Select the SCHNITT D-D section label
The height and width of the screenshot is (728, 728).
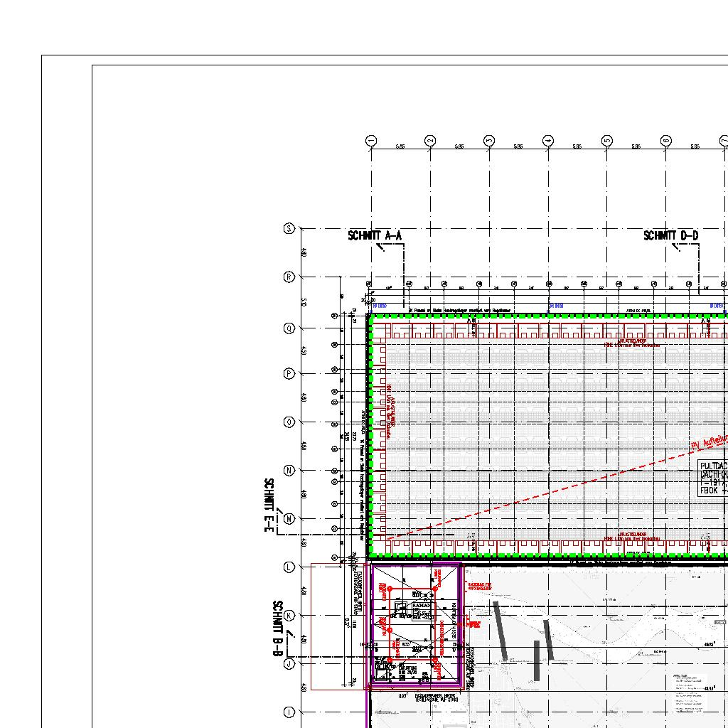click(670, 235)
